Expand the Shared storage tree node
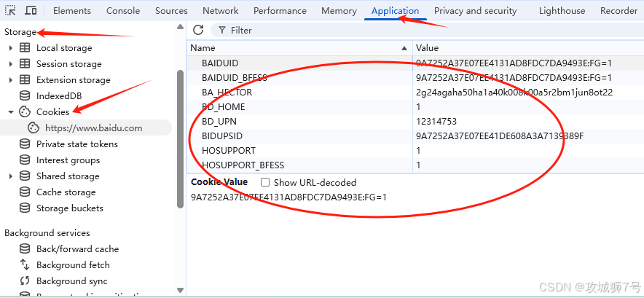 click(x=11, y=176)
